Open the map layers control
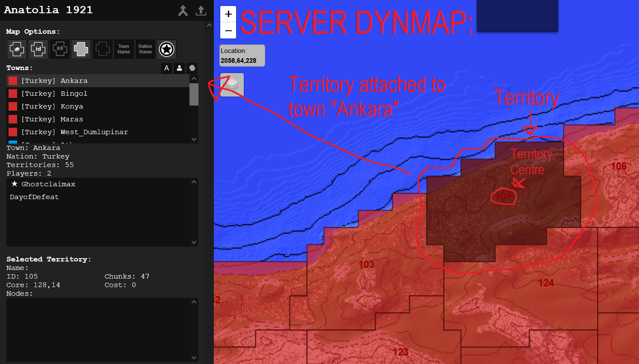 click(232, 85)
